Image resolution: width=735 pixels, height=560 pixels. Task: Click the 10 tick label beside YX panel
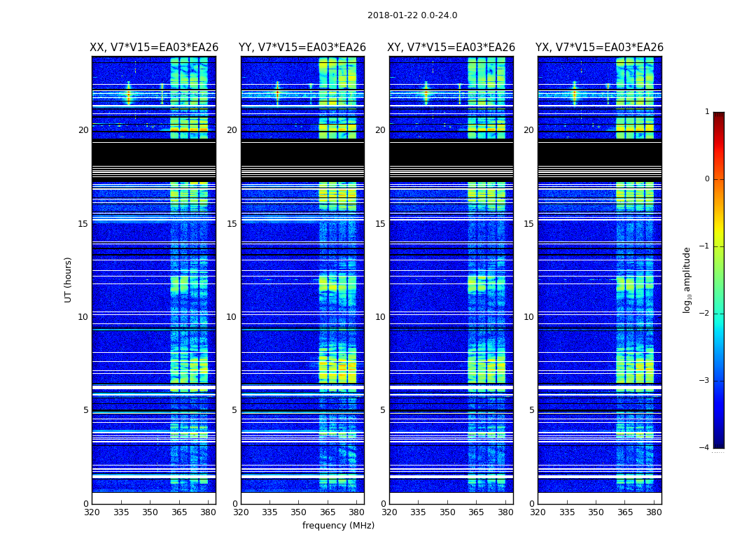pos(528,317)
